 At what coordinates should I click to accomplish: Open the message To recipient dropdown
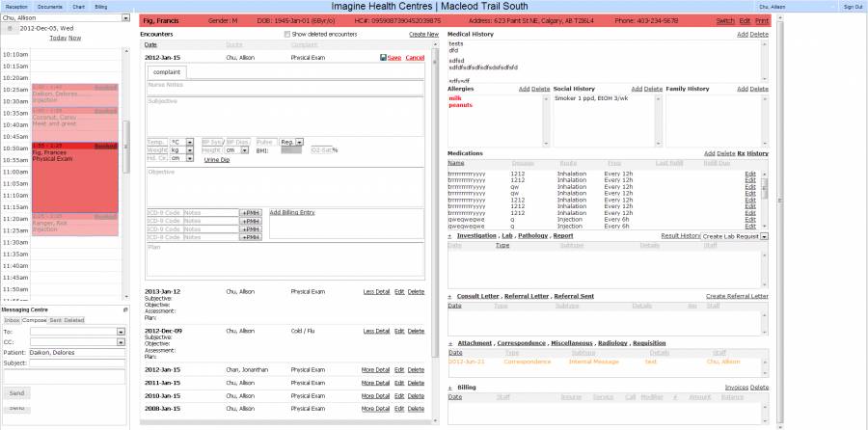coord(77,332)
